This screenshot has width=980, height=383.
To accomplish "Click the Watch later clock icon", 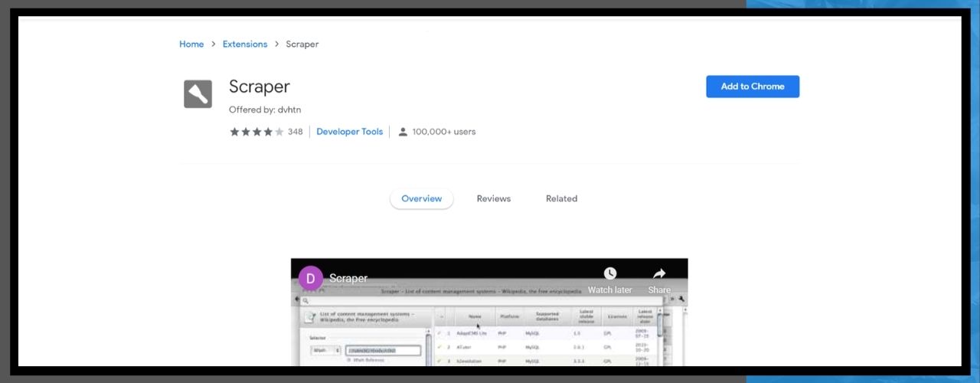I will pyautogui.click(x=609, y=274).
